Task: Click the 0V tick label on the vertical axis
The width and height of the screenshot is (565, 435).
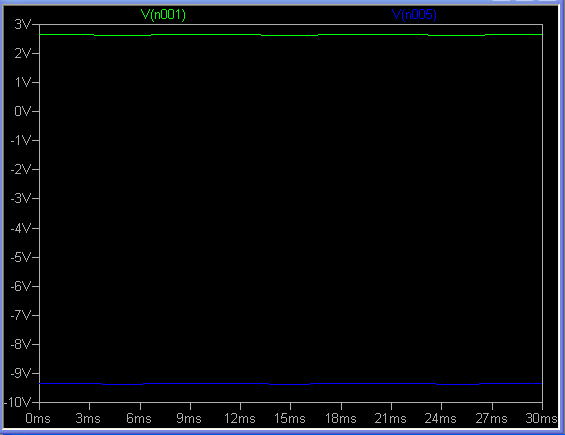Action: pos(22,111)
